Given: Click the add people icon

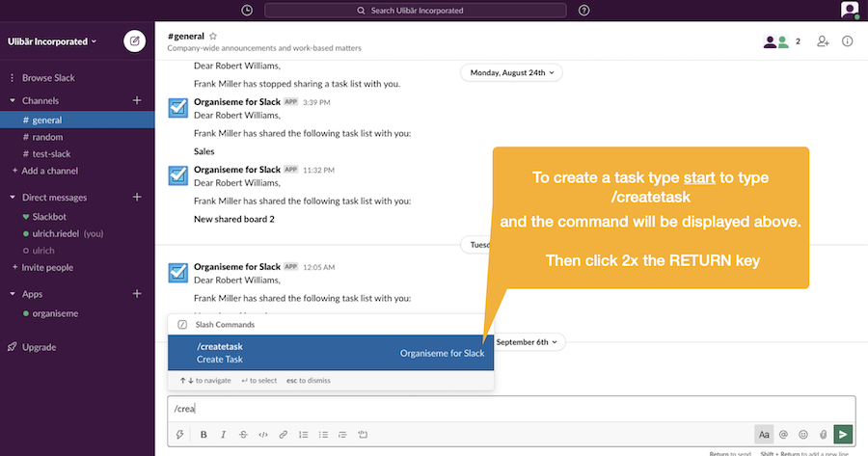Looking at the screenshot, I should tap(824, 40).
